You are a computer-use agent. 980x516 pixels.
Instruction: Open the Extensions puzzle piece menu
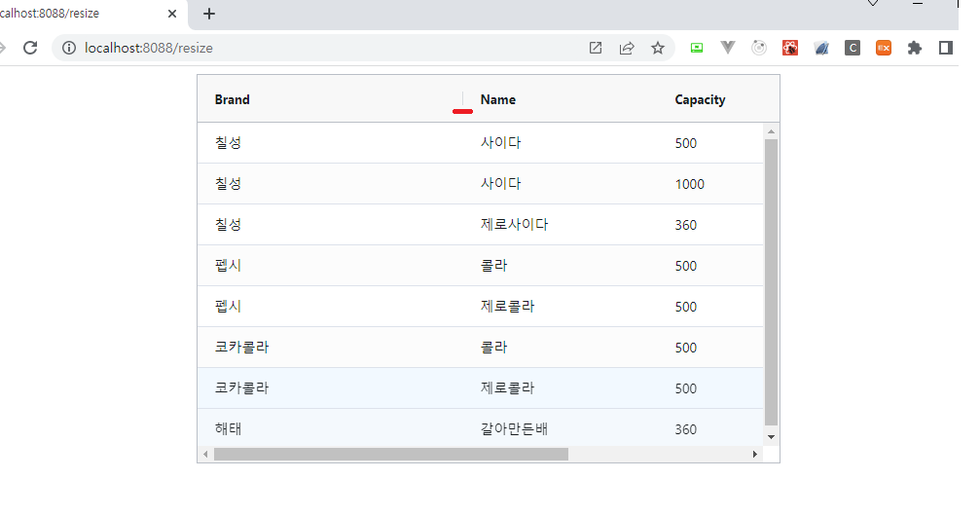915,48
